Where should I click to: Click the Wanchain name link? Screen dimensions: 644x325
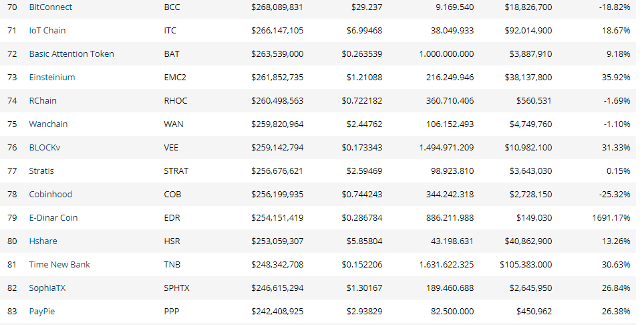[x=49, y=124]
